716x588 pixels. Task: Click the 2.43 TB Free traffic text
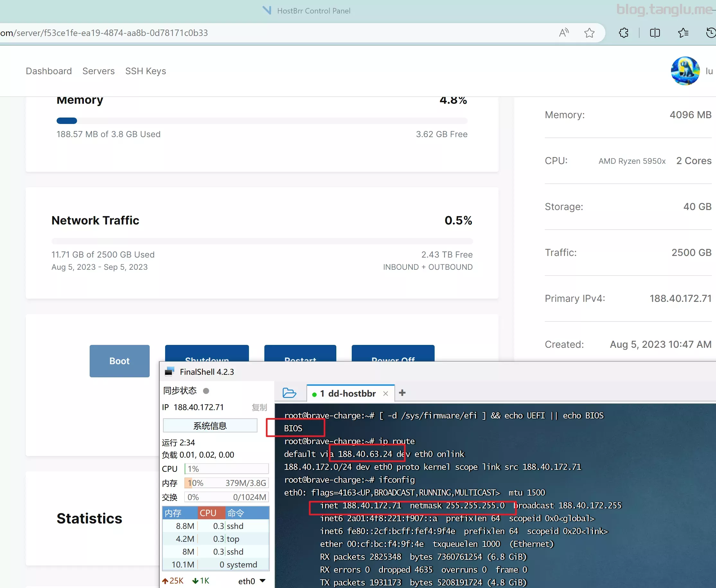pyautogui.click(x=447, y=254)
